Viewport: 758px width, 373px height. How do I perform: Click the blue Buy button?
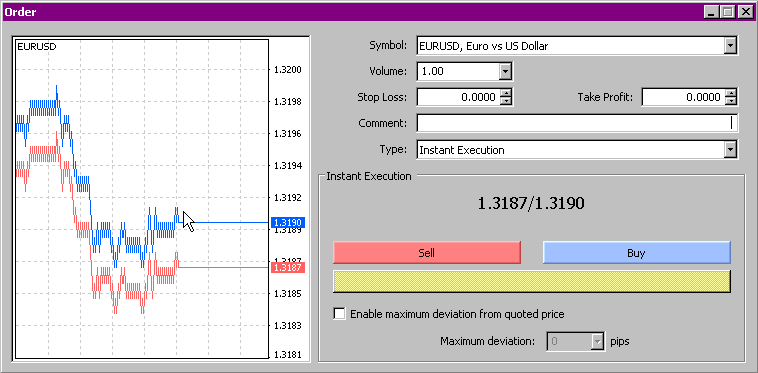point(637,253)
